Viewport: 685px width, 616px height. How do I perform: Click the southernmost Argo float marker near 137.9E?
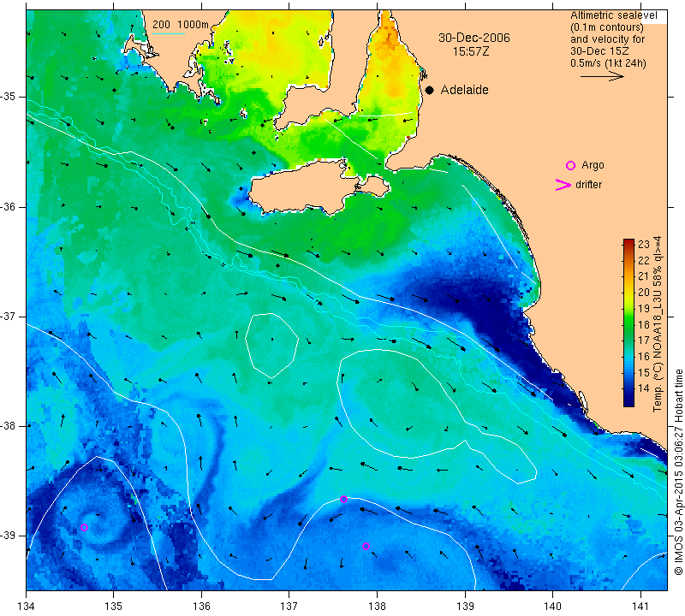click(366, 546)
